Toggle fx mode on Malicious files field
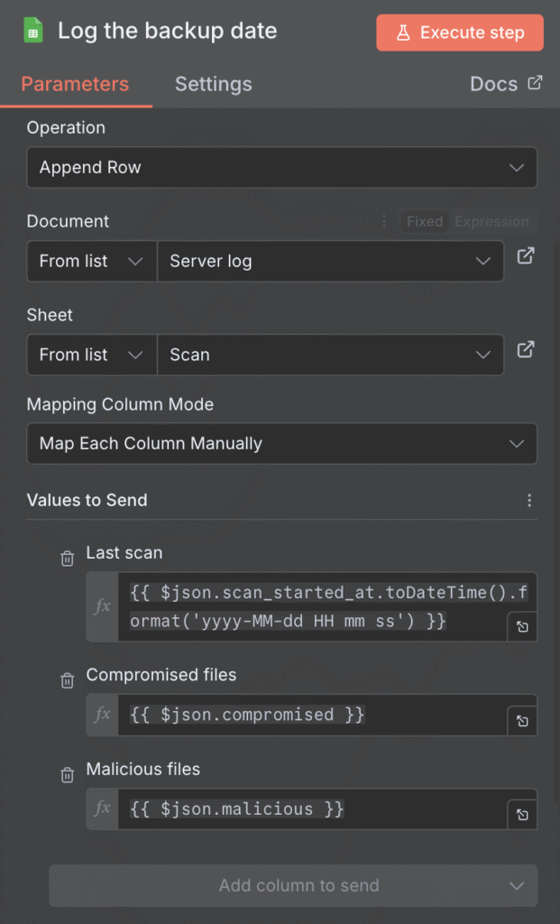Viewport: 560px width, 924px height. pyautogui.click(x=101, y=809)
